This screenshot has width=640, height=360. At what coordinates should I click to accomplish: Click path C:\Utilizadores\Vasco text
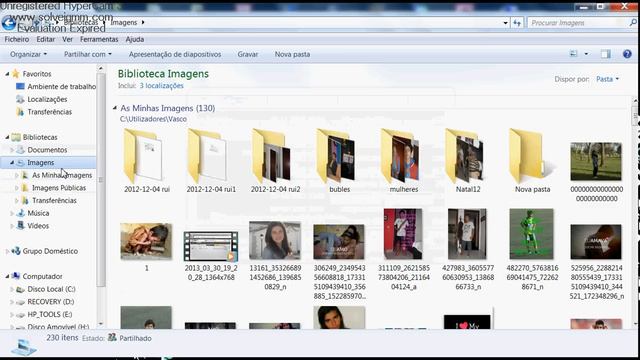point(153,119)
